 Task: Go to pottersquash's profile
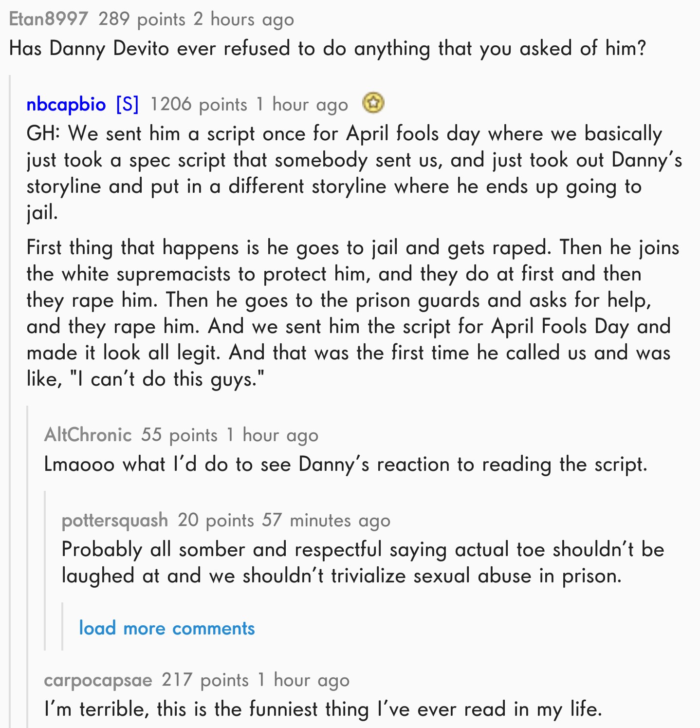[114, 520]
